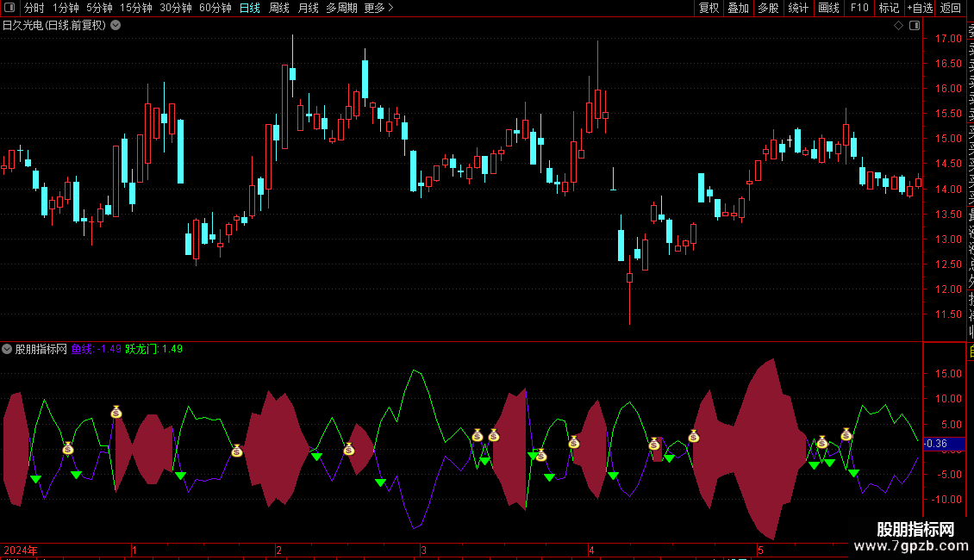Screen dimensions: 974x560
Task: Click the 日久光电(日线,前复权) chart title
Action: click(54, 26)
